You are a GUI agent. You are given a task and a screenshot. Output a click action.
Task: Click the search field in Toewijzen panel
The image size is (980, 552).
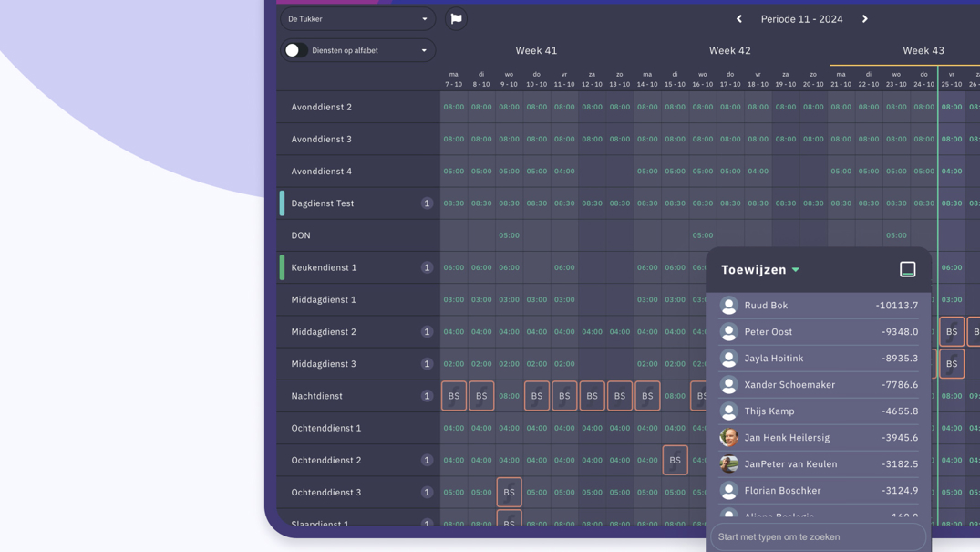click(x=818, y=536)
